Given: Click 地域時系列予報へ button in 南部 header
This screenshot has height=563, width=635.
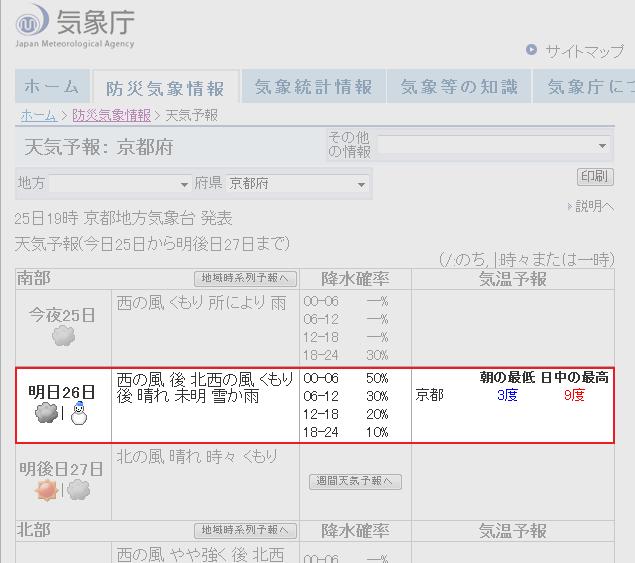Looking at the screenshot, I should [x=245, y=278].
